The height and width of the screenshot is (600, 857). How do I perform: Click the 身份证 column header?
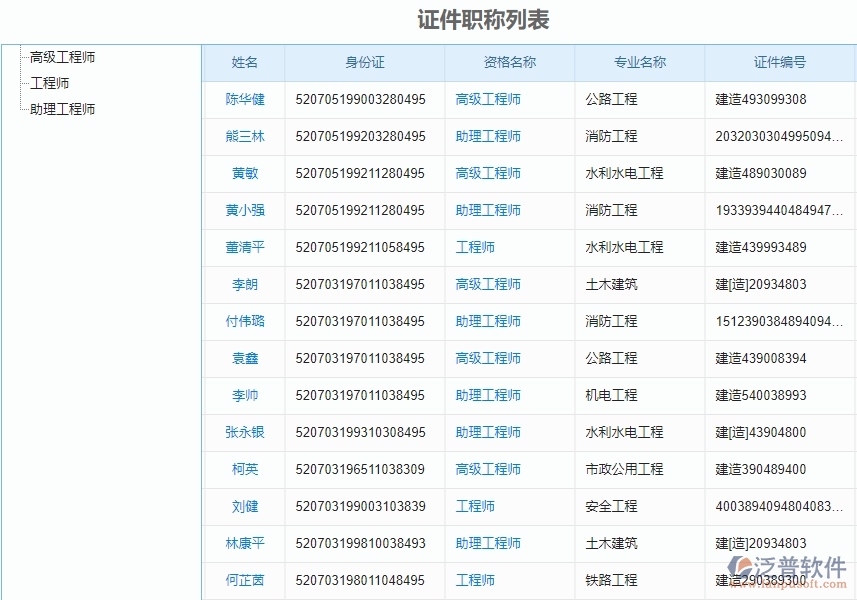(x=364, y=62)
